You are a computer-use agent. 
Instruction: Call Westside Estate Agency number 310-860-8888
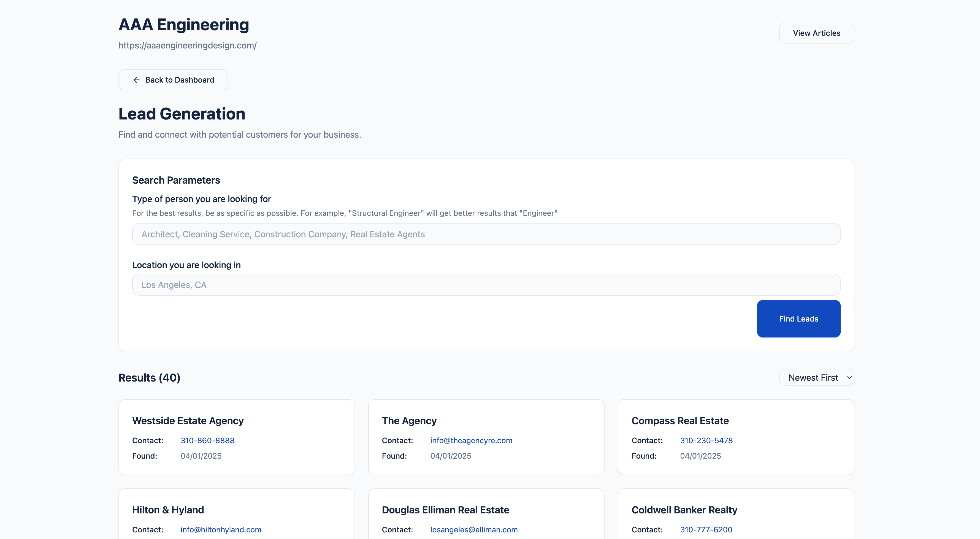click(x=207, y=440)
